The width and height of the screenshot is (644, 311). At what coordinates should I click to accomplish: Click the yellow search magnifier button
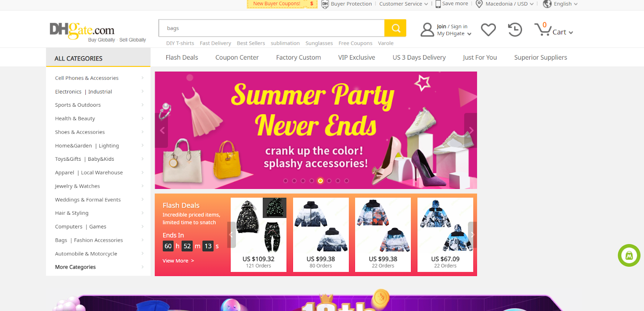coord(395,28)
